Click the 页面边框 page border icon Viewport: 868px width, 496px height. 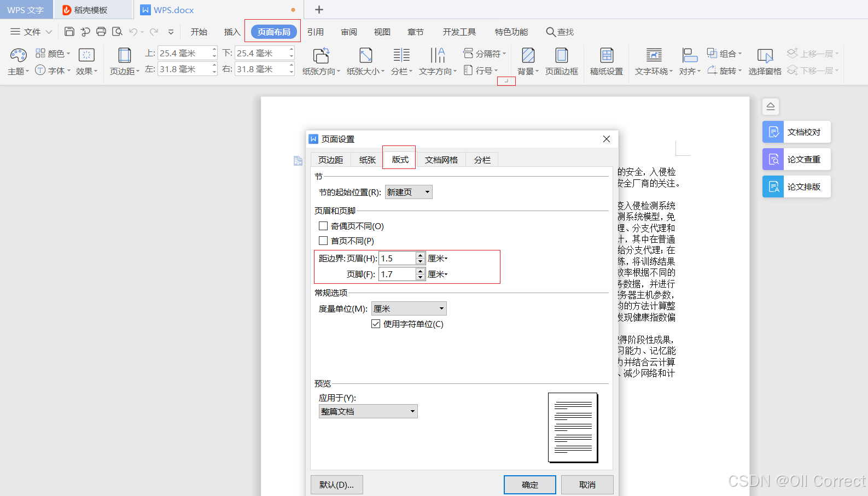[x=561, y=61]
